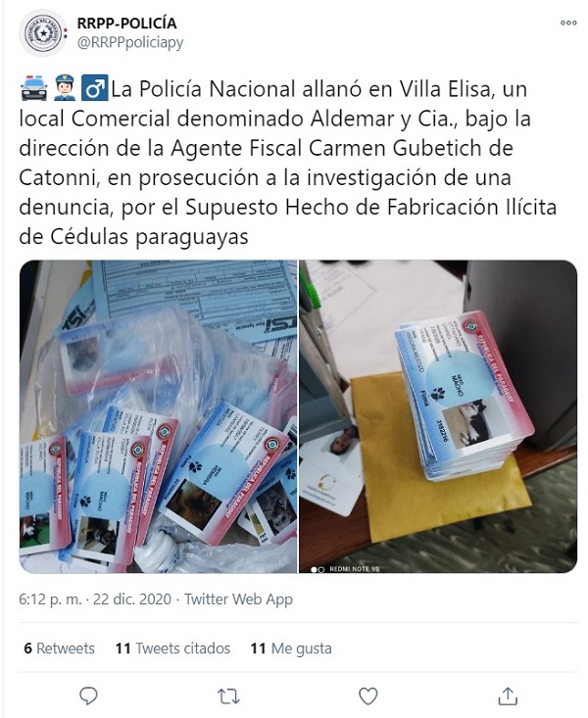This screenshot has width=588, height=718.
Task: View the 11 Tweets citados list
Action: (x=172, y=648)
